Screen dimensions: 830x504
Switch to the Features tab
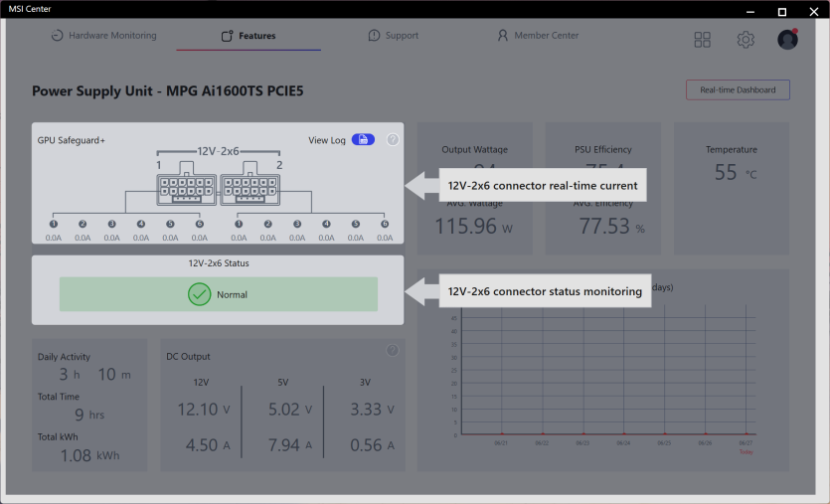pos(249,36)
